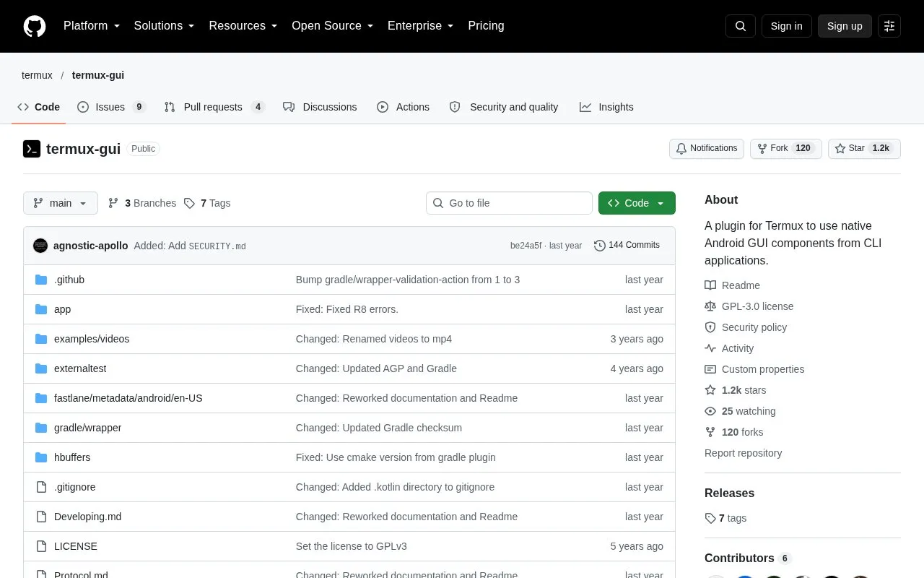Open the green Code dropdown button
The height and width of the screenshot is (578, 924).
pyautogui.click(x=637, y=203)
